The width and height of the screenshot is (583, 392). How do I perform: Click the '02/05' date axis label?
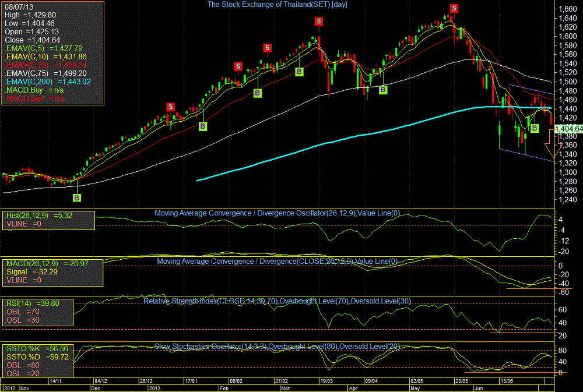416,382
